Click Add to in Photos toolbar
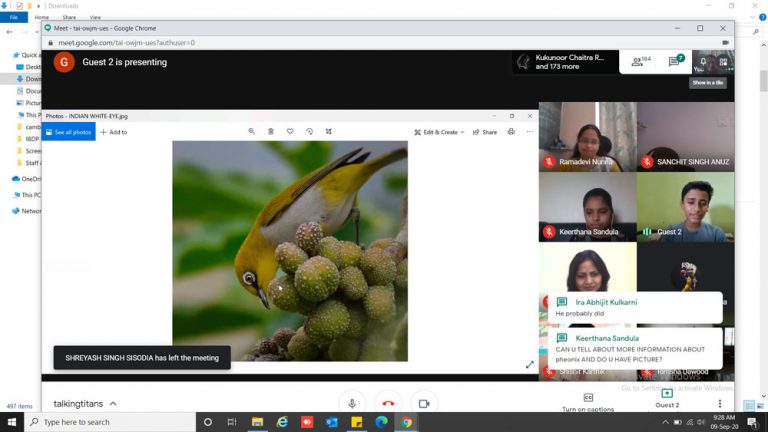 click(114, 132)
